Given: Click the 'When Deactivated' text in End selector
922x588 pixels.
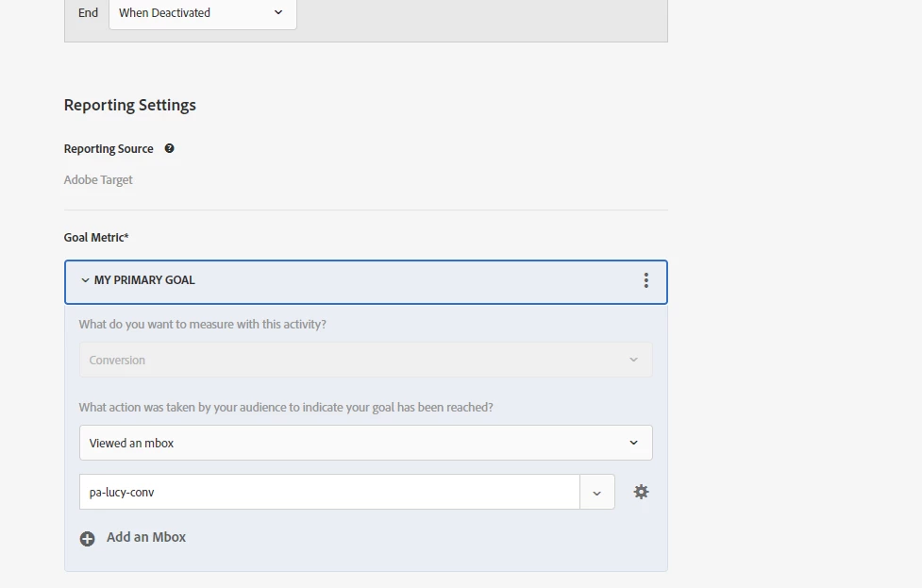Looking at the screenshot, I should [164, 13].
